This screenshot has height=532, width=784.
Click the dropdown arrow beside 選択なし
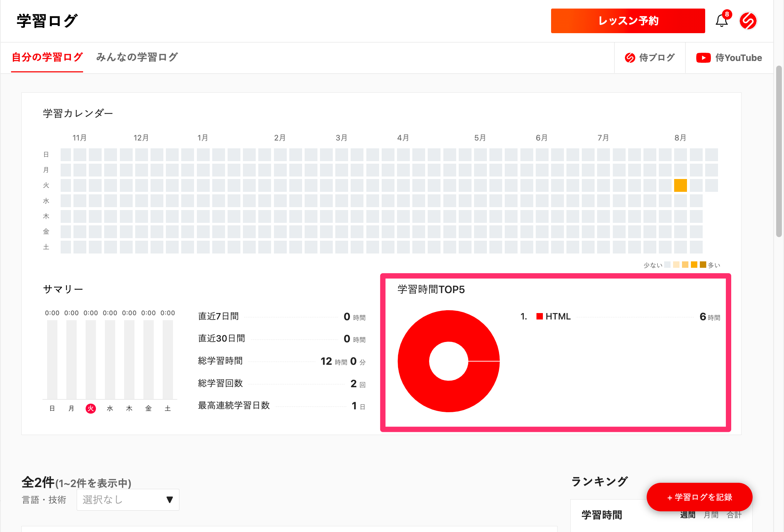pyautogui.click(x=170, y=500)
